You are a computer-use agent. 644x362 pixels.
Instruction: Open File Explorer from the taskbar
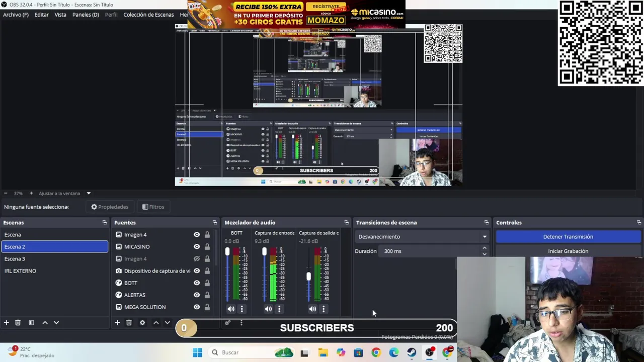323,352
